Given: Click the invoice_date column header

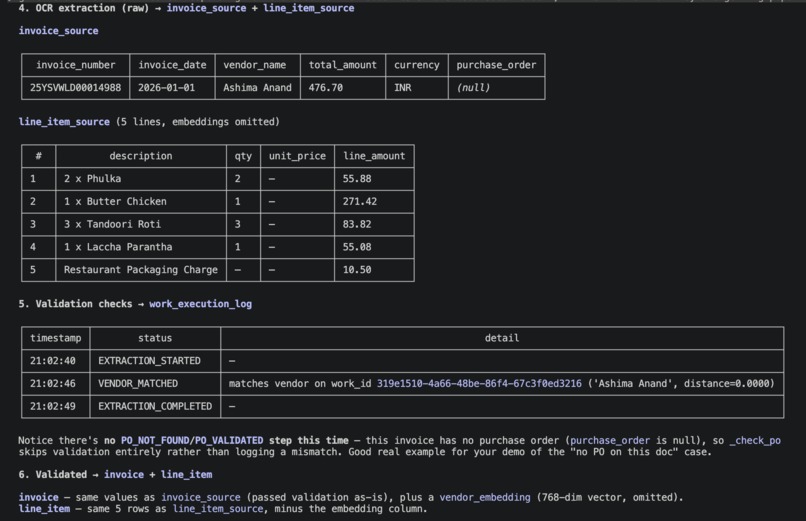Looking at the screenshot, I should click(x=172, y=65).
